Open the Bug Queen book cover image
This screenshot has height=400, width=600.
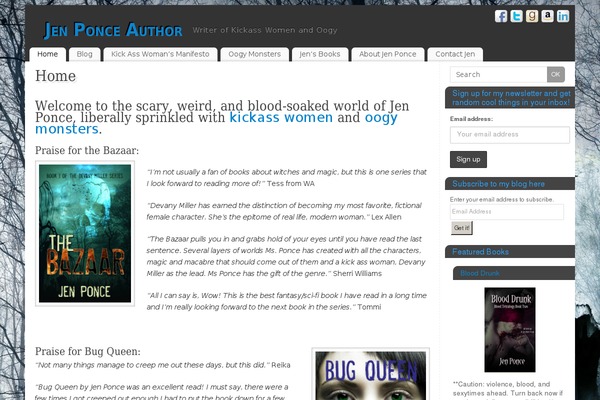coord(370,375)
